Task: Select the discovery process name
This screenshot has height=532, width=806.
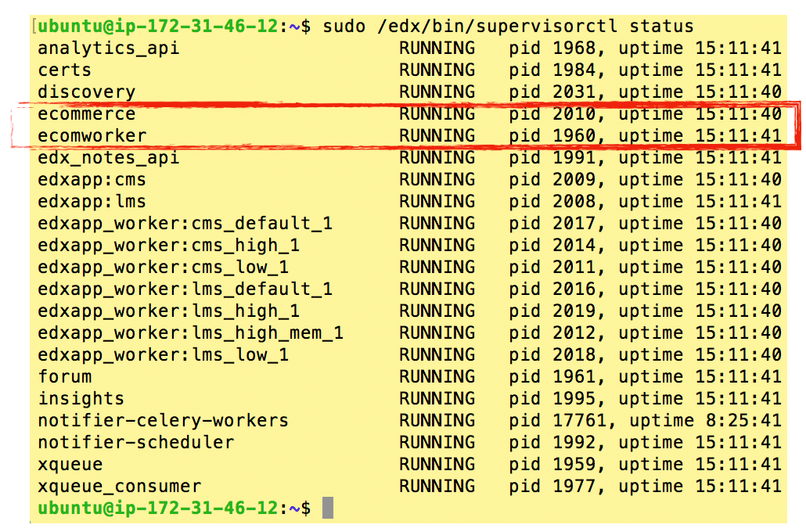Action: point(86,92)
